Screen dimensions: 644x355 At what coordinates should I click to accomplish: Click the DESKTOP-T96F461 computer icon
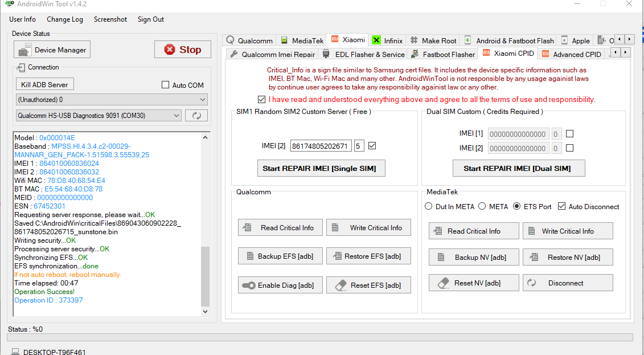click(15, 352)
